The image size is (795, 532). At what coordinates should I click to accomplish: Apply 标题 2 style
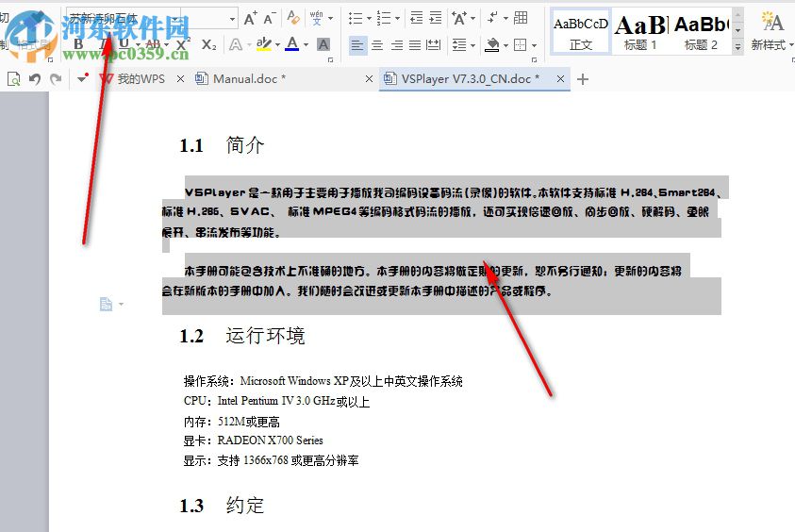(702, 31)
